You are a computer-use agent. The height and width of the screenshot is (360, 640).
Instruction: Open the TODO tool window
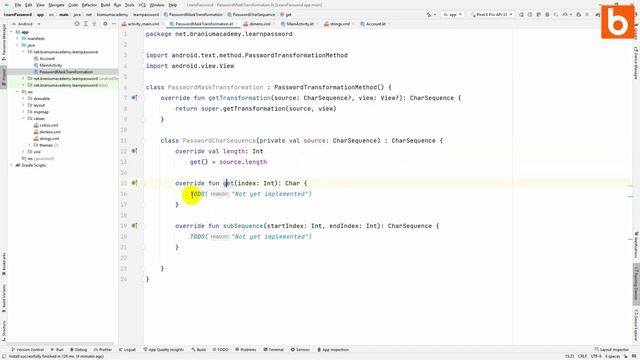click(220, 350)
